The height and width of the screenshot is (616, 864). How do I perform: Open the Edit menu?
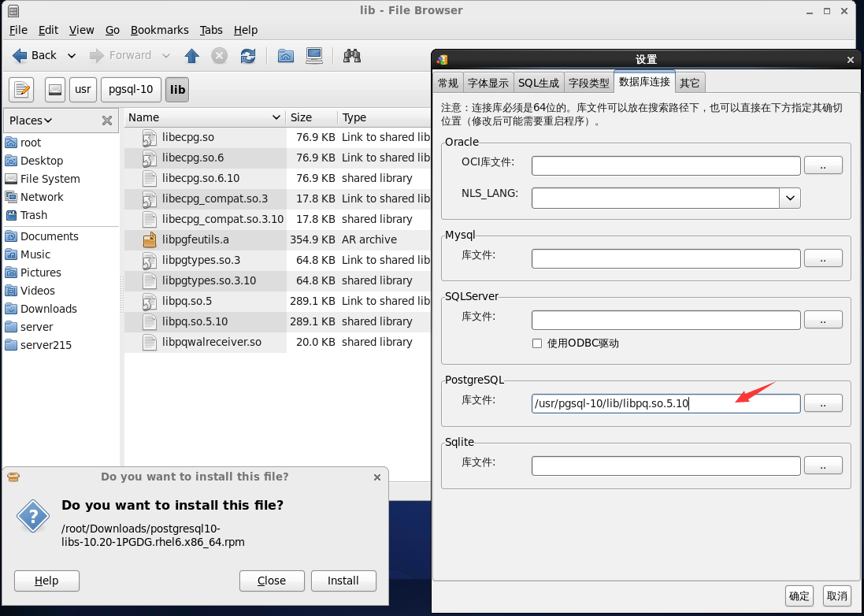48,30
